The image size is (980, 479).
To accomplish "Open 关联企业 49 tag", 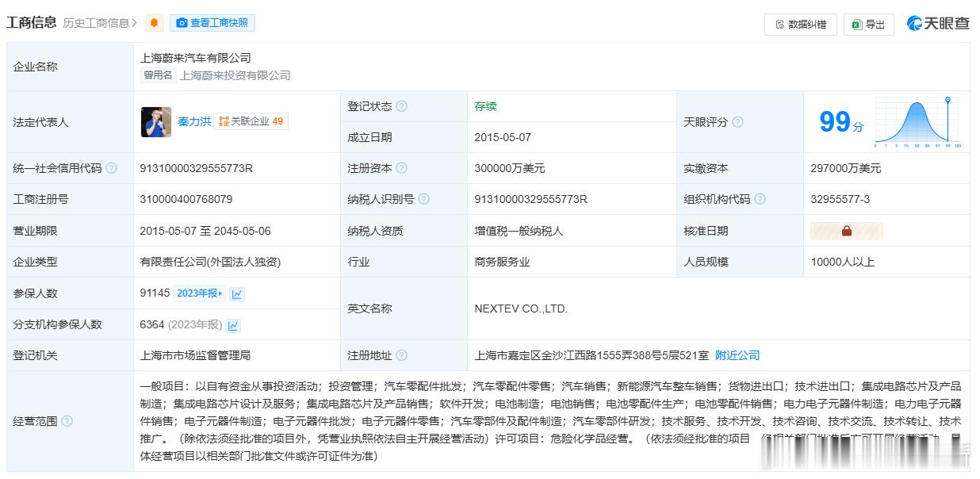I will 251,121.
